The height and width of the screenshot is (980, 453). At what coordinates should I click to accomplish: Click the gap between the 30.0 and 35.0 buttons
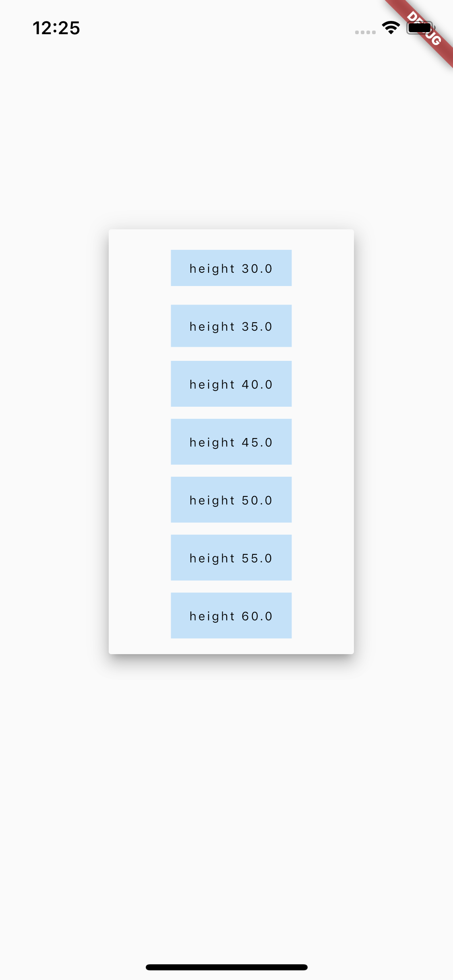tap(231, 295)
